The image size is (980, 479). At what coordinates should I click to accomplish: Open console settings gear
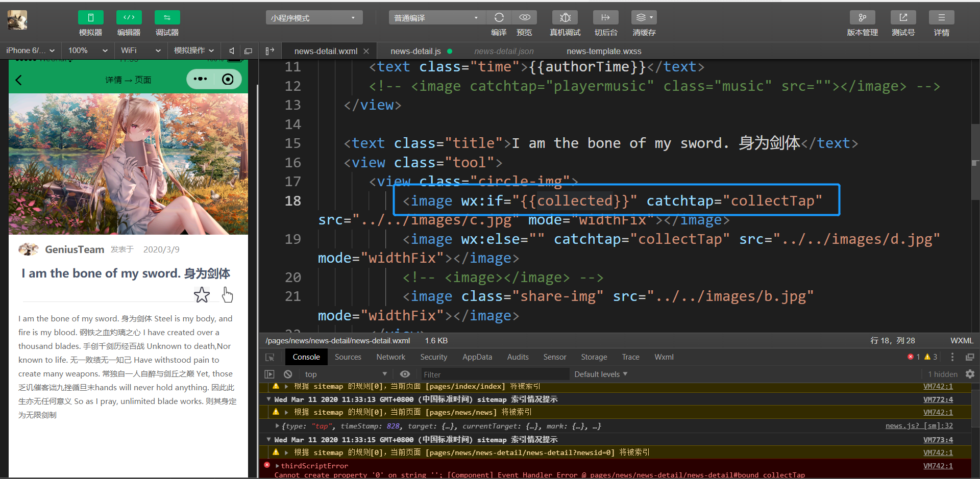[x=970, y=374]
